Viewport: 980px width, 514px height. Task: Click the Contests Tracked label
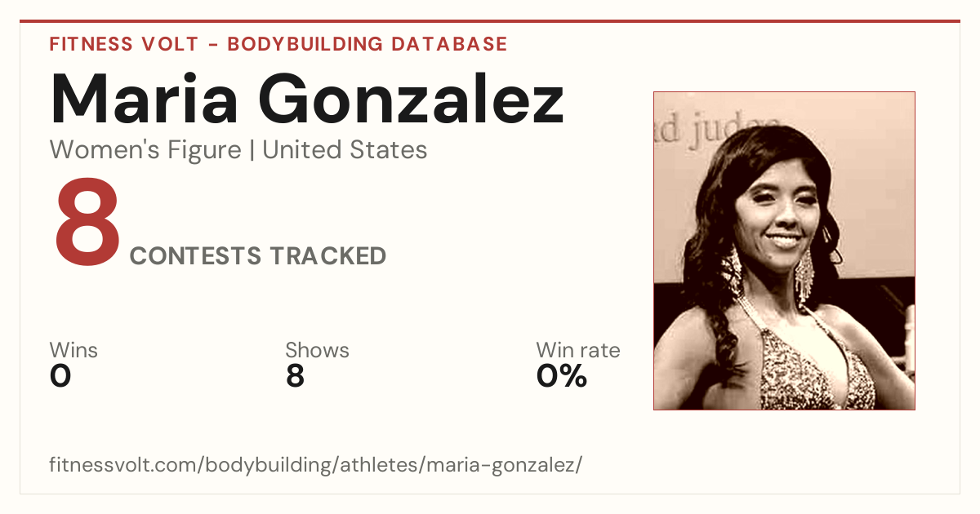[x=258, y=256]
